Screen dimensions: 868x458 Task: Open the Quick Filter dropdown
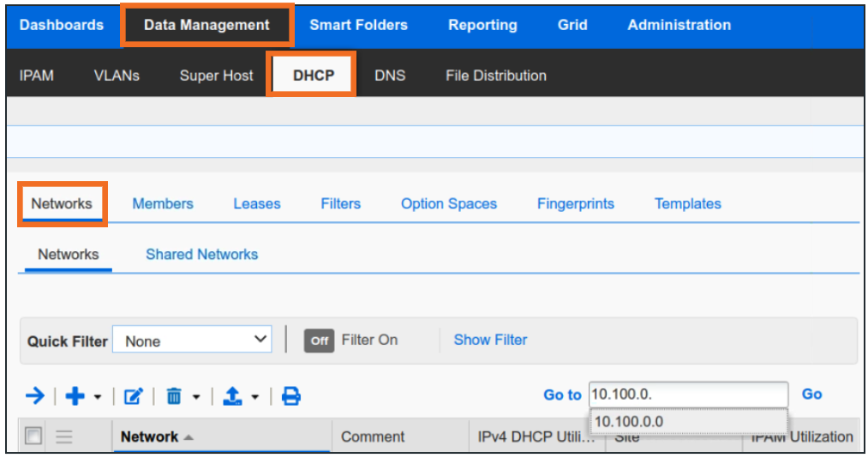pyautogui.click(x=192, y=340)
